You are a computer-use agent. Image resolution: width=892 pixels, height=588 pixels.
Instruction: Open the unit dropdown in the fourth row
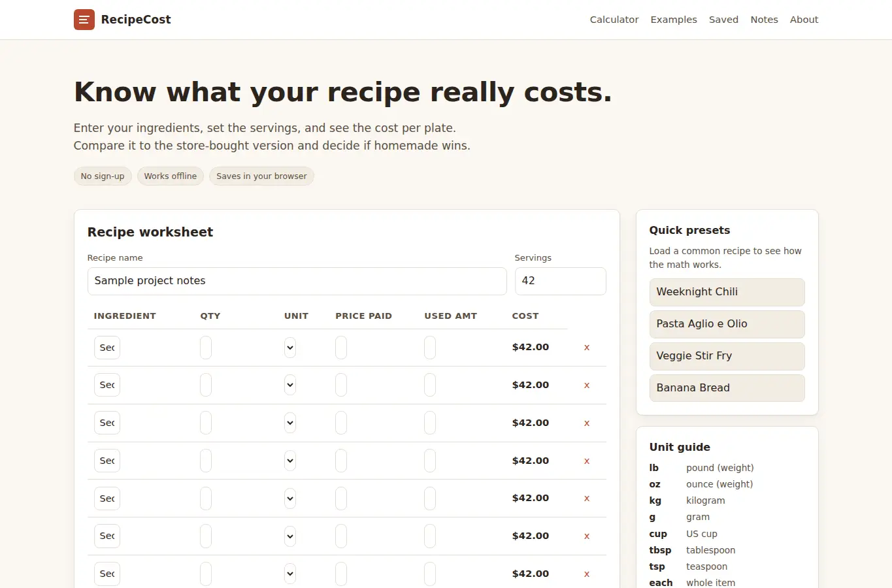coord(290,461)
